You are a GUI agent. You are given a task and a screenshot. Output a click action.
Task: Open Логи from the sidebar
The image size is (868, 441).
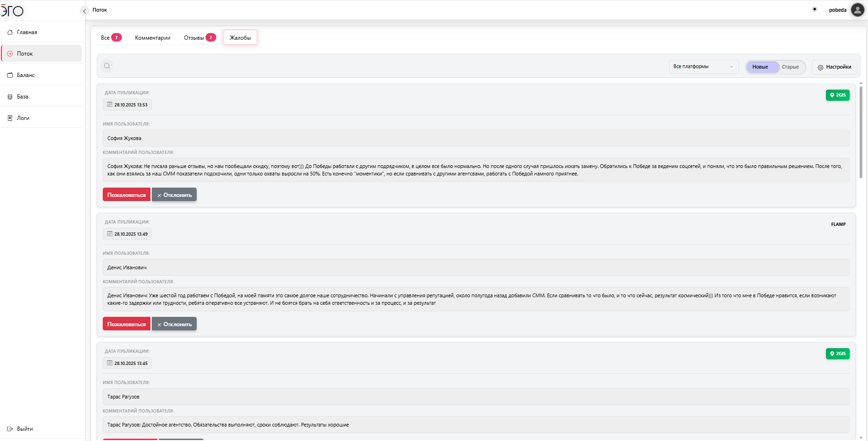(x=23, y=118)
